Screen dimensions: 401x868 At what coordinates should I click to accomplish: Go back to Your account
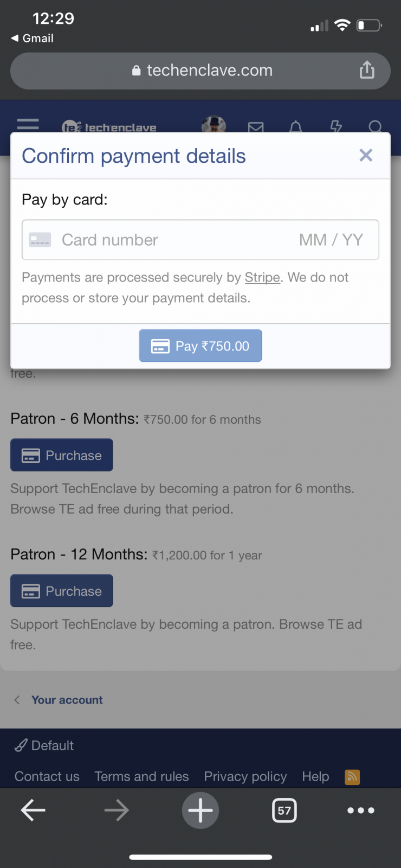67,700
